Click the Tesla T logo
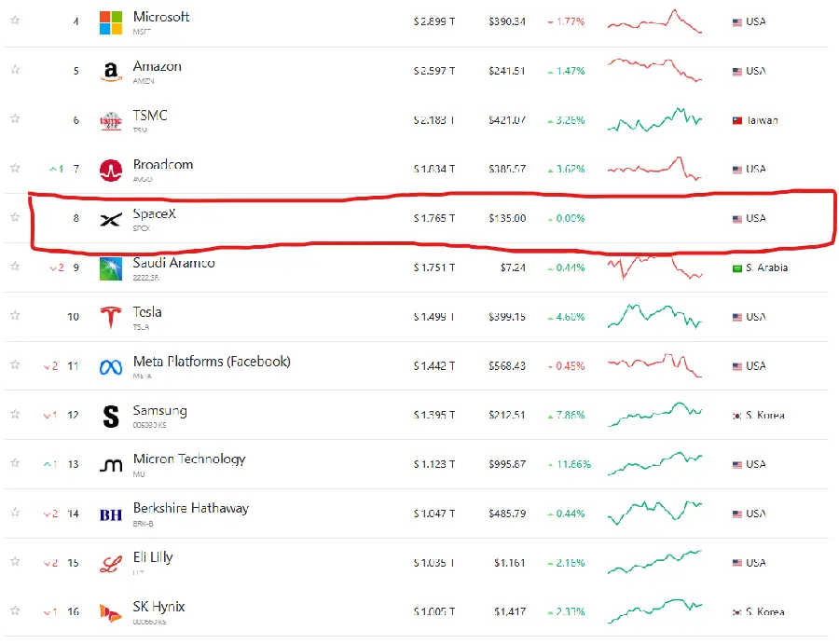This screenshot has height=644, width=839. click(x=111, y=317)
